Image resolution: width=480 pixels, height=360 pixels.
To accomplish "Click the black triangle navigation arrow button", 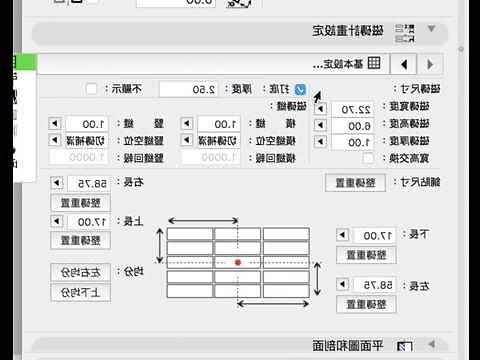I will 404,64.
